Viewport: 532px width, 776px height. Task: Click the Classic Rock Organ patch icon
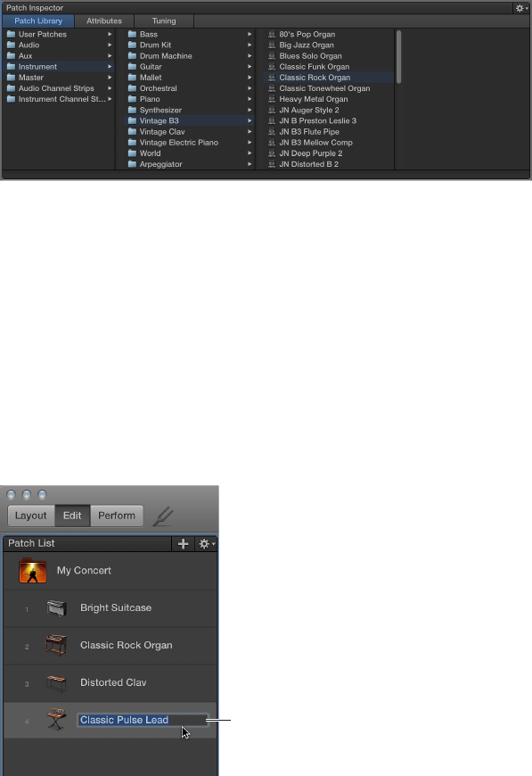click(x=56, y=645)
